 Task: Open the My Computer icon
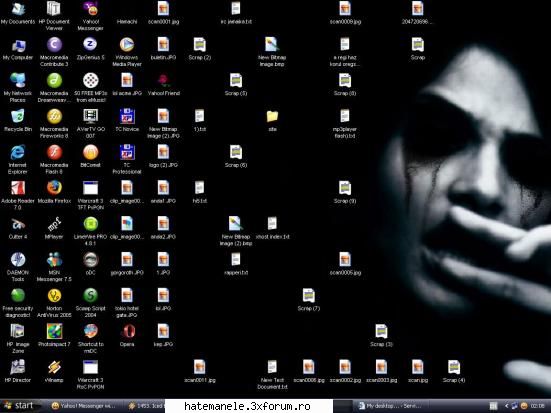point(18,49)
